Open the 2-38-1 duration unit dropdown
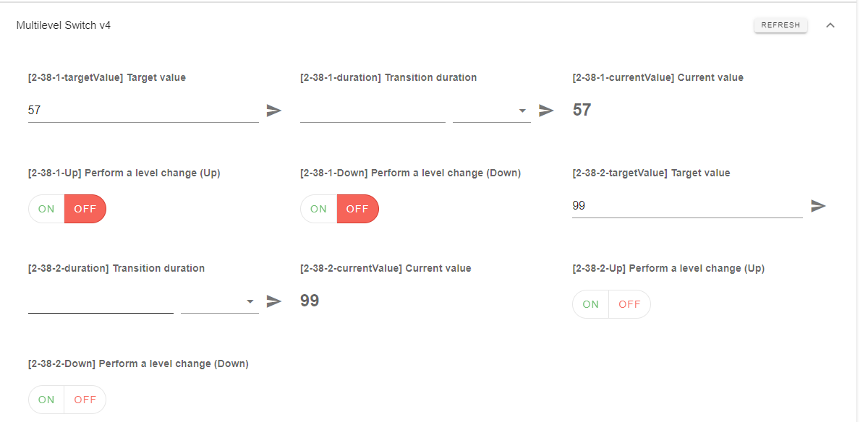Image resolution: width=868 pixels, height=422 pixels. [x=522, y=111]
